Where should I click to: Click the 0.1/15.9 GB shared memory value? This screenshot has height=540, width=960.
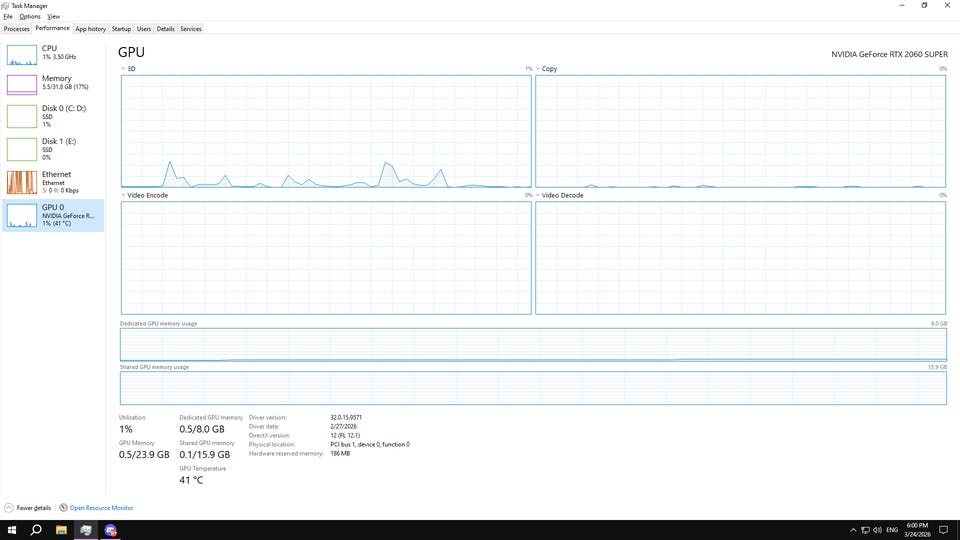tap(204, 455)
